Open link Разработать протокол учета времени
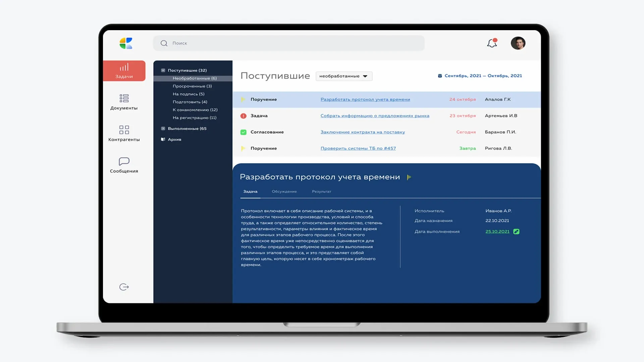The height and width of the screenshot is (362, 644). 365,100
